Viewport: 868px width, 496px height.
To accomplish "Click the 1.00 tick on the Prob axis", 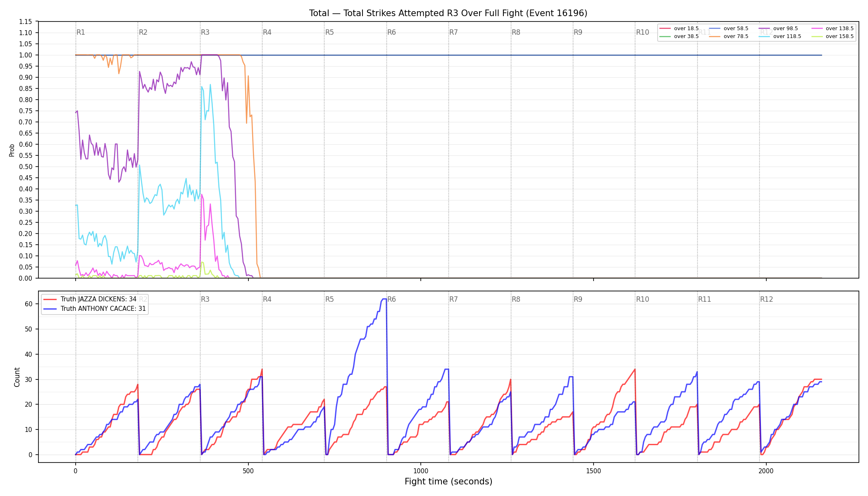I will click(x=26, y=55).
